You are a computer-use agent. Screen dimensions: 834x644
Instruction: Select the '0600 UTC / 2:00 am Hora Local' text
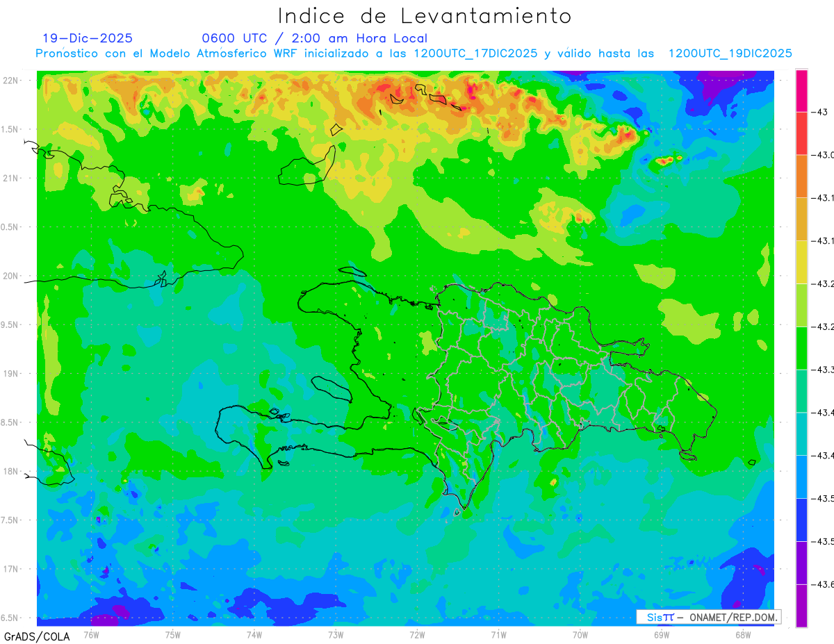click(x=314, y=38)
